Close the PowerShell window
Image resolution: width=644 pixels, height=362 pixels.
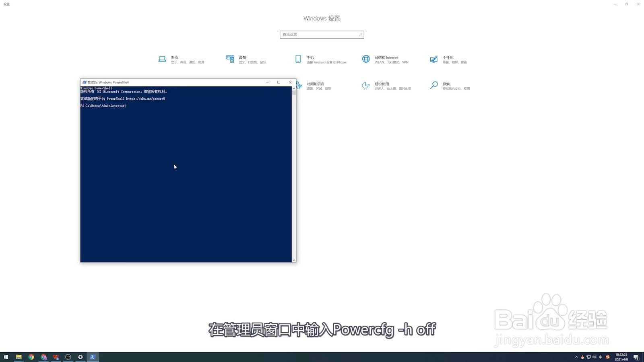290,82
